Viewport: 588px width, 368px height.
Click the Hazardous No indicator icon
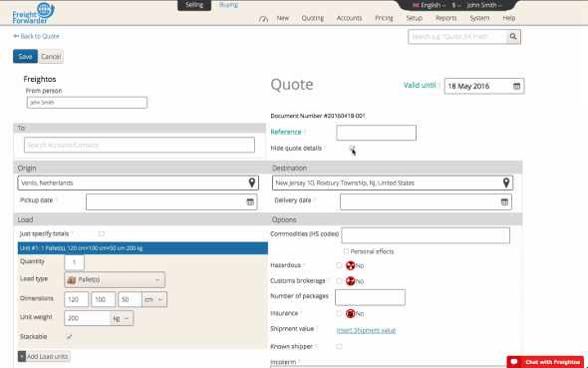point(350,265)
